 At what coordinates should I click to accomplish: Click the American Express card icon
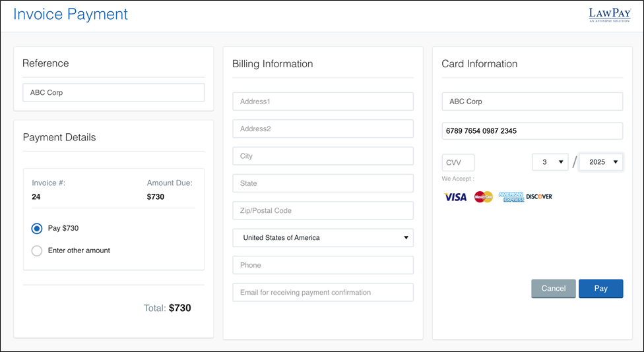(511, 197)
